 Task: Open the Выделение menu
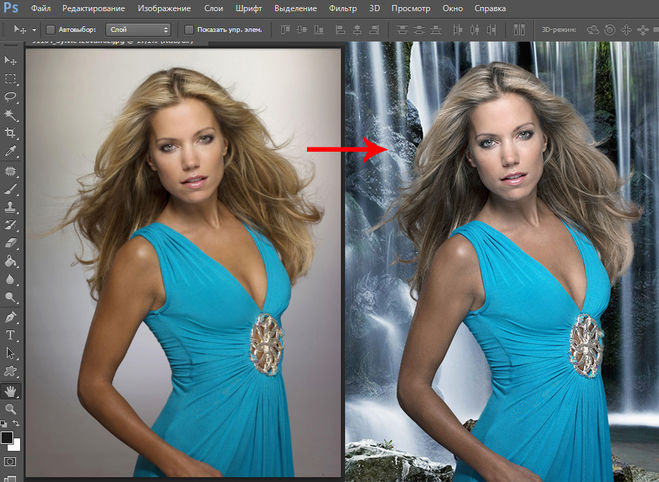coord(295,8)
